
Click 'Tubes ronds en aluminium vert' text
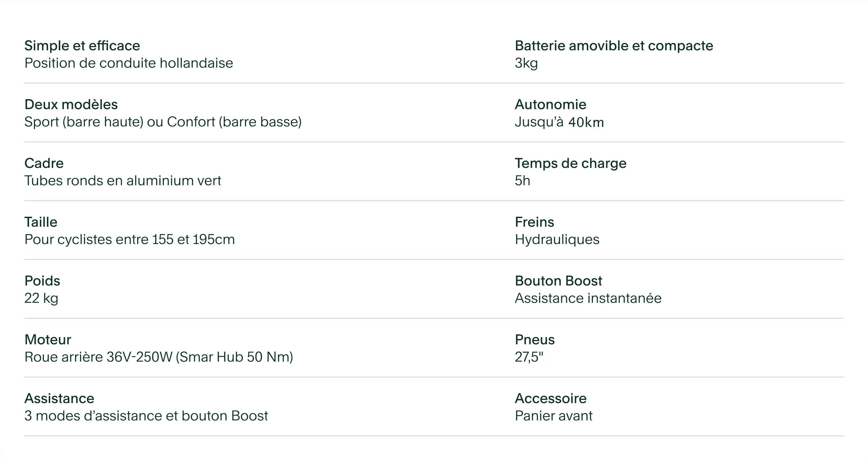(123, 181)
